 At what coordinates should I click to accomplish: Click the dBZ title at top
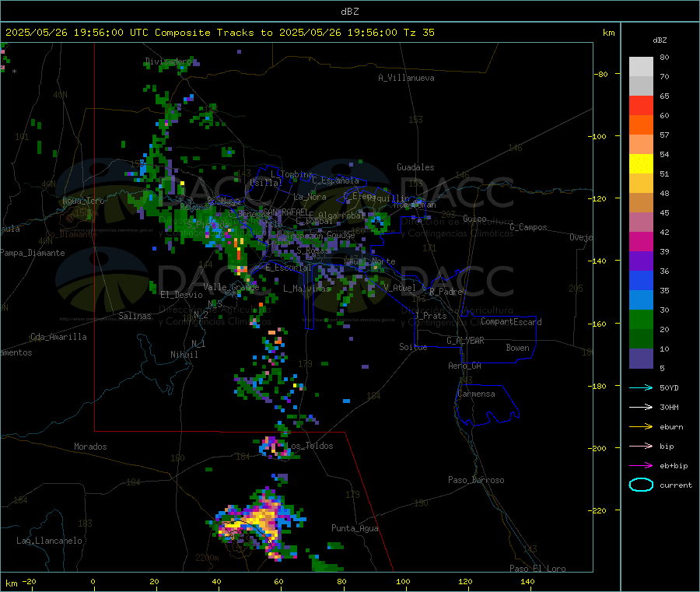coord(349,12)
